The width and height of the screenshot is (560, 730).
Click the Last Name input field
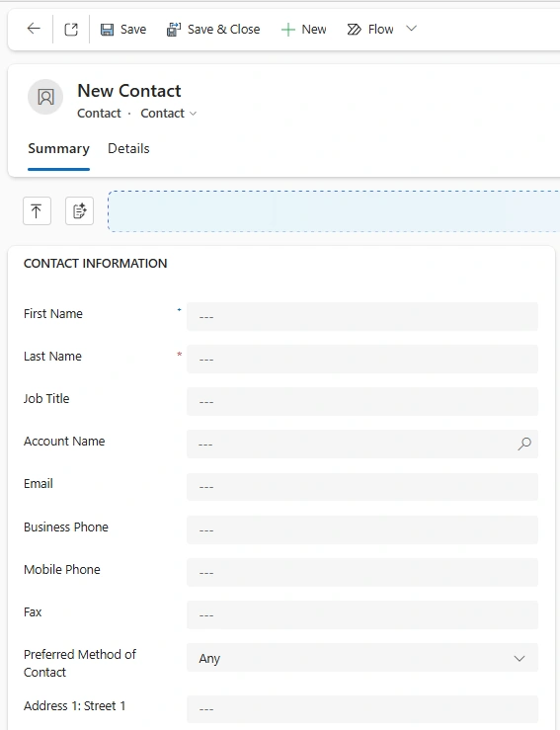(x=362, y=359)
